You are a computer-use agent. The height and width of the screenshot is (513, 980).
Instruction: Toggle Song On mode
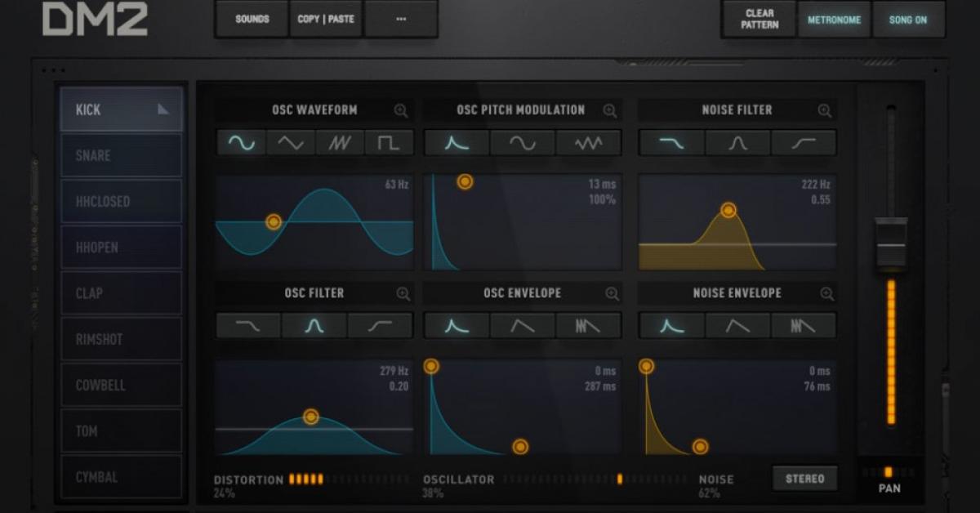[907, 20]
